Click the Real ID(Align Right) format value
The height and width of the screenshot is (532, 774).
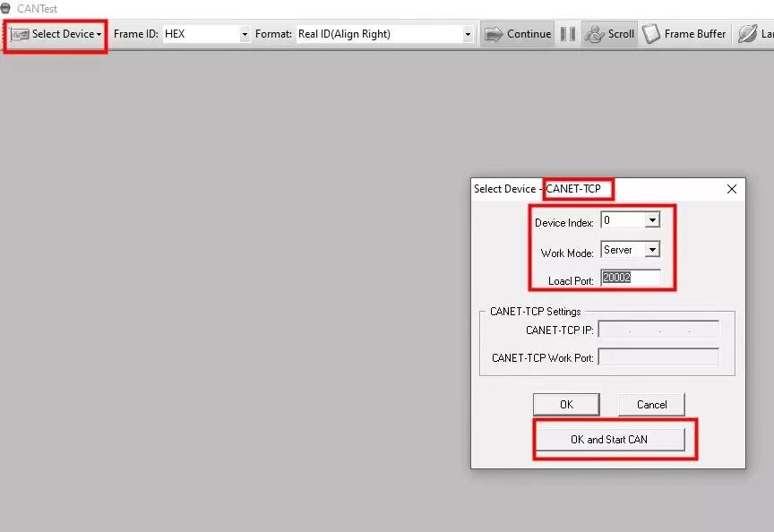tap(344, 34)
